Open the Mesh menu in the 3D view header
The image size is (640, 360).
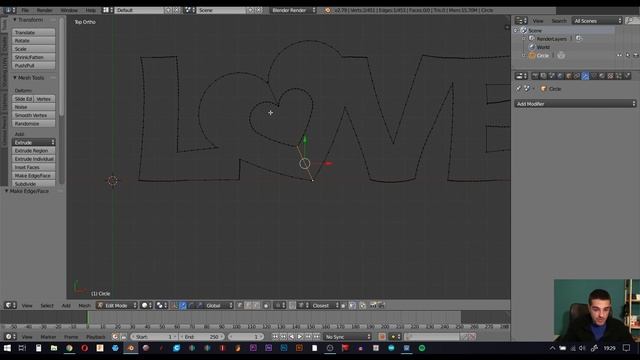[84, 305]
